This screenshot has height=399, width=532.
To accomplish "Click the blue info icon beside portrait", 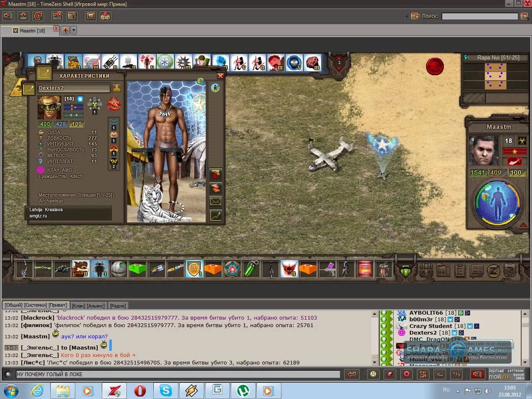I will (x=215, y=88).
